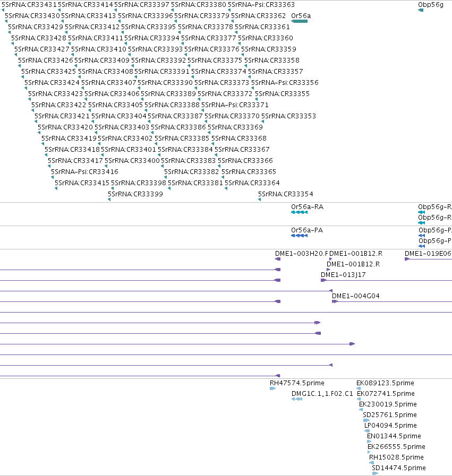Select the DMG1C.1_1.F02.C1 EST arrow glyph
This screenshot has height=476, width=452.
click(x=297, y=399)
